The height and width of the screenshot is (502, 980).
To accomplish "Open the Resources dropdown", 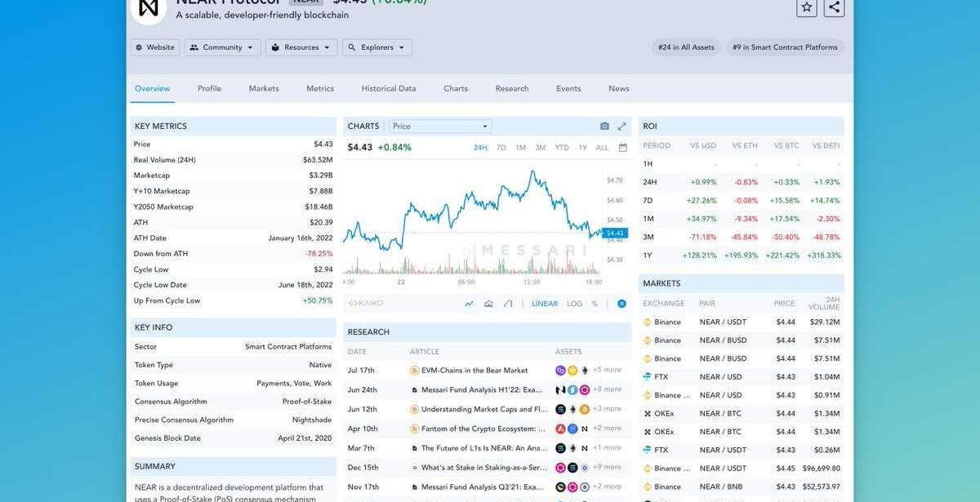I will tap(301, 47).
